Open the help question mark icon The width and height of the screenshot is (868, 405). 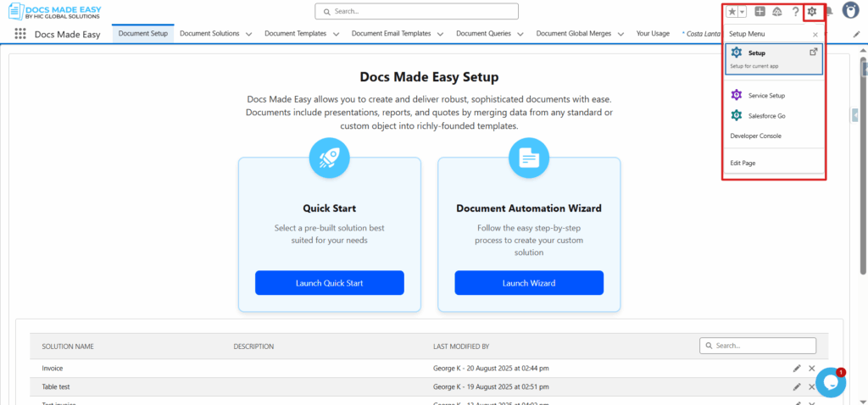795,12
